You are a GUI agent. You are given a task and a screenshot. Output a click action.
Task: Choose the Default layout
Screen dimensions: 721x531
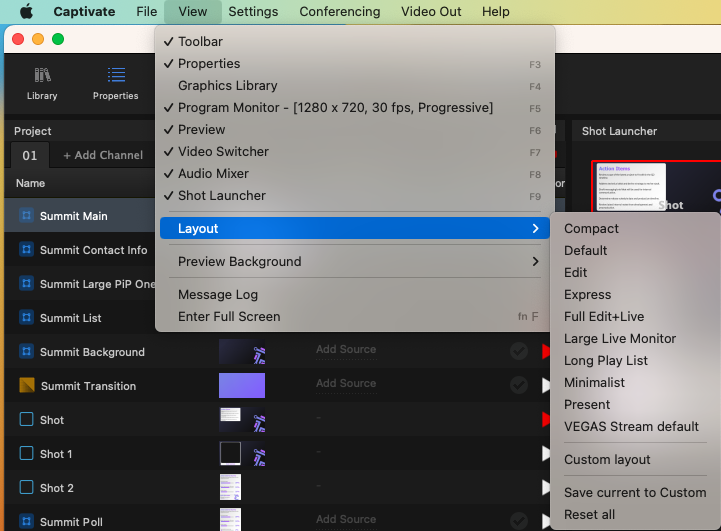coord(635,251)
